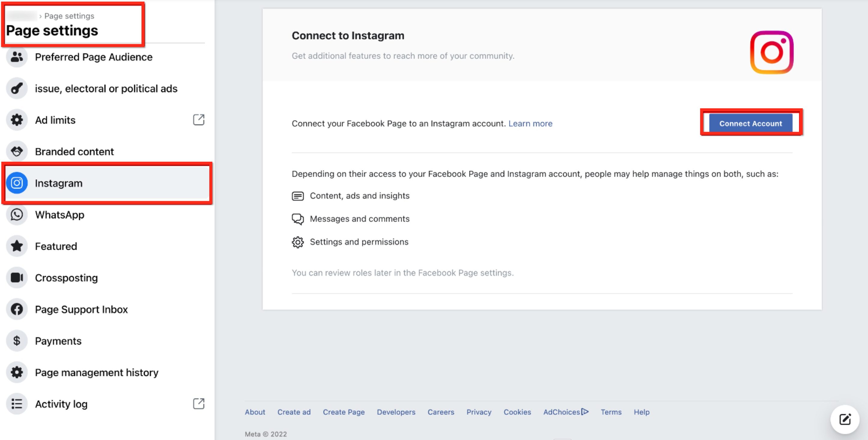Open the Activity log external link icon
Screen dimensions: 868x440
point(199,404)
